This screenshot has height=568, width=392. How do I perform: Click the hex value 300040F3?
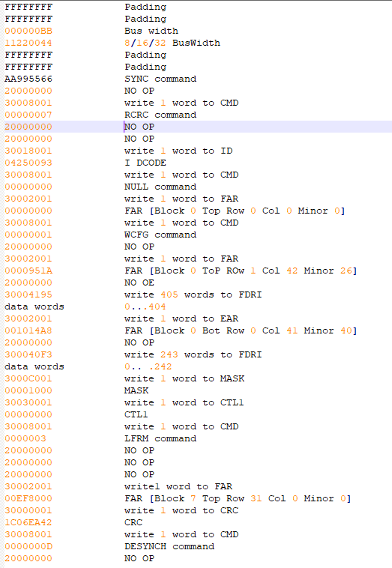pyautogui.click(x=28, y=354)
